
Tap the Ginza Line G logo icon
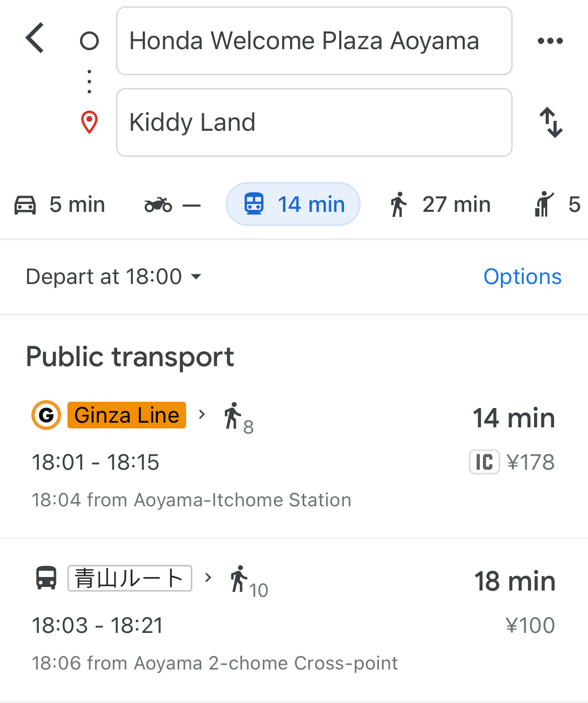[47, 415]
